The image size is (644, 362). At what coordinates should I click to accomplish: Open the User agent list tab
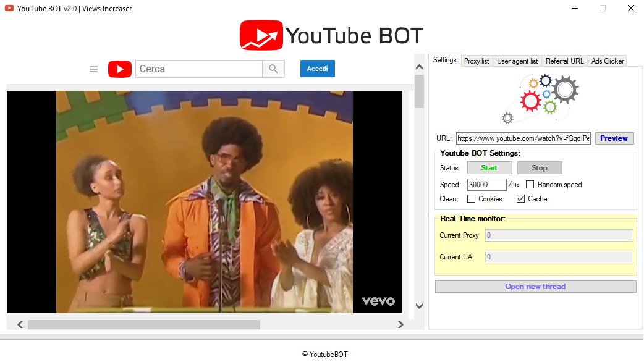517,61
